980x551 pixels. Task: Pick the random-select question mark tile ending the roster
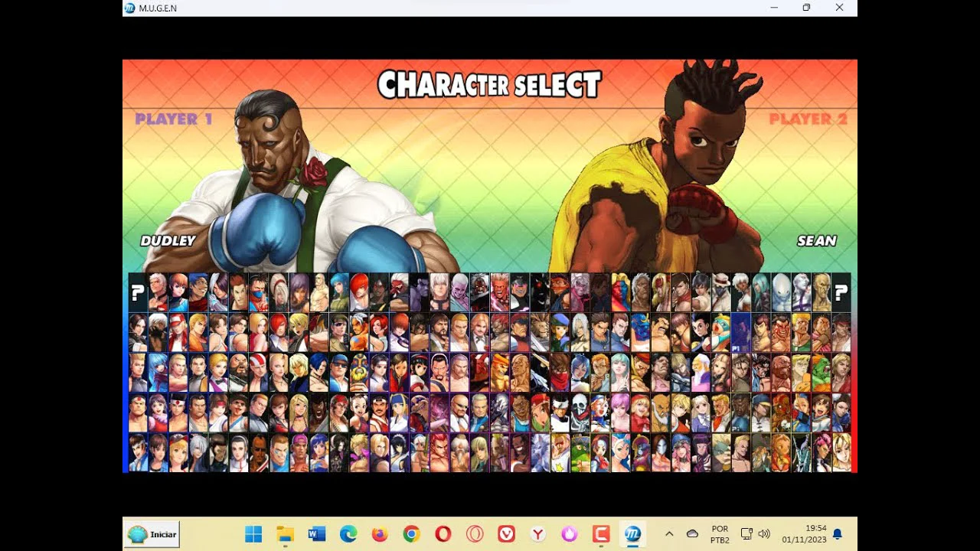click(x=841, y=292)
